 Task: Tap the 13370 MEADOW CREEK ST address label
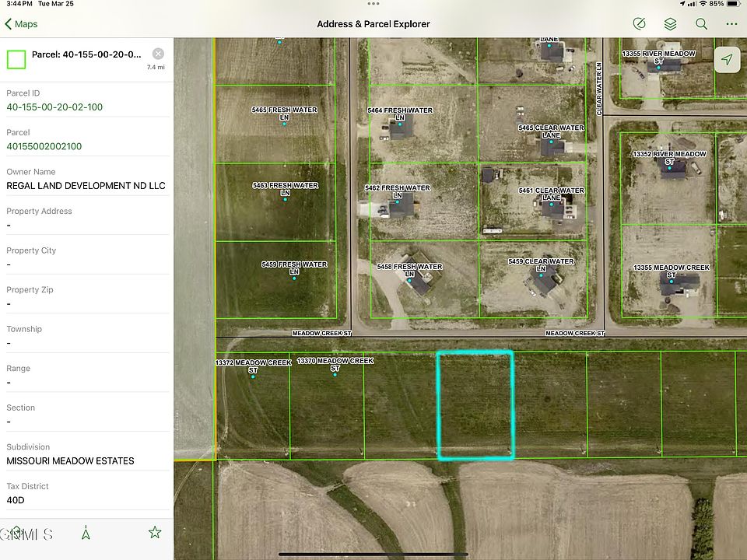pos(335,364)
